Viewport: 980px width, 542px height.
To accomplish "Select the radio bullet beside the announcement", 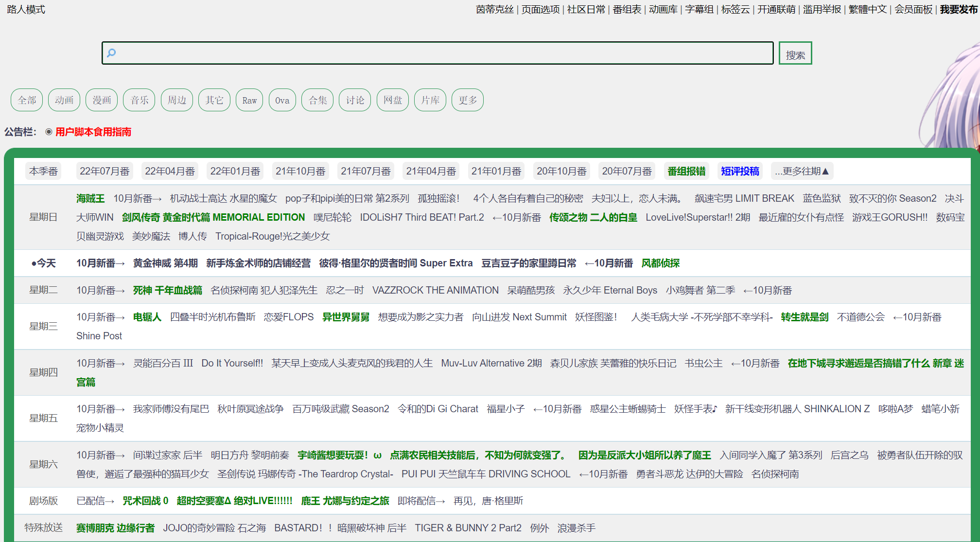I will (49, 132).
